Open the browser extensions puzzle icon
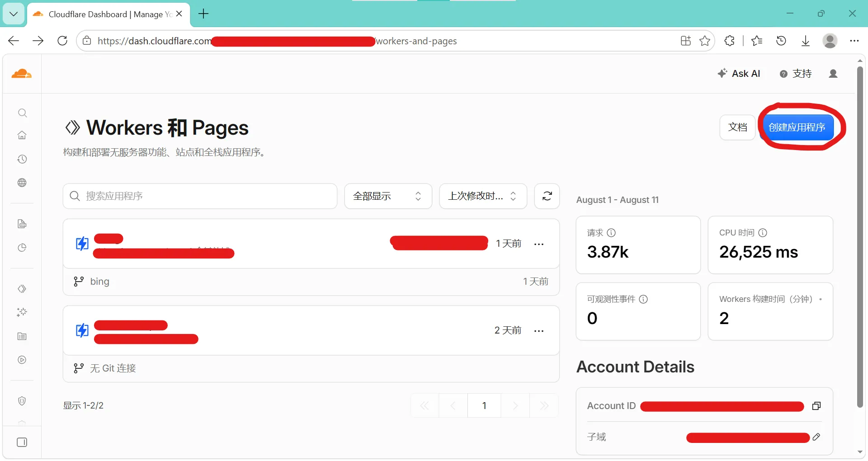Screen dimensions: 868x461 [x=729, y=41]
